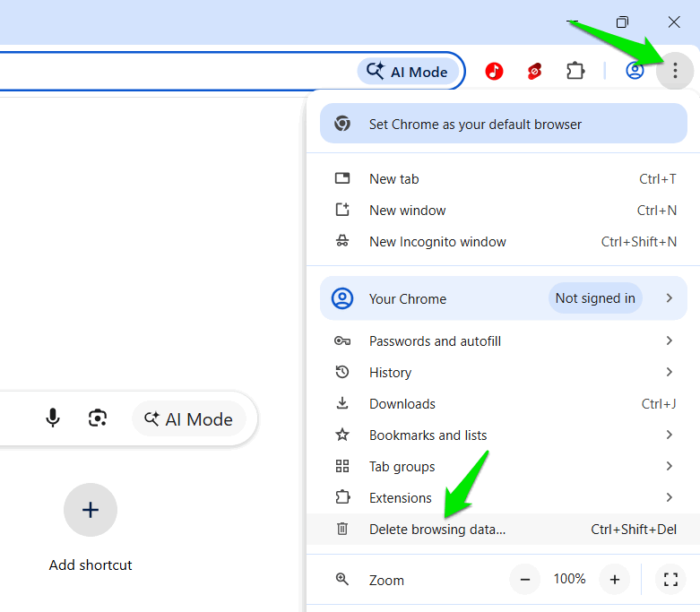The width and height of the screenshot is (700, 612).
Task: Click the trash can icon in menu
Action: click(342, 529)
